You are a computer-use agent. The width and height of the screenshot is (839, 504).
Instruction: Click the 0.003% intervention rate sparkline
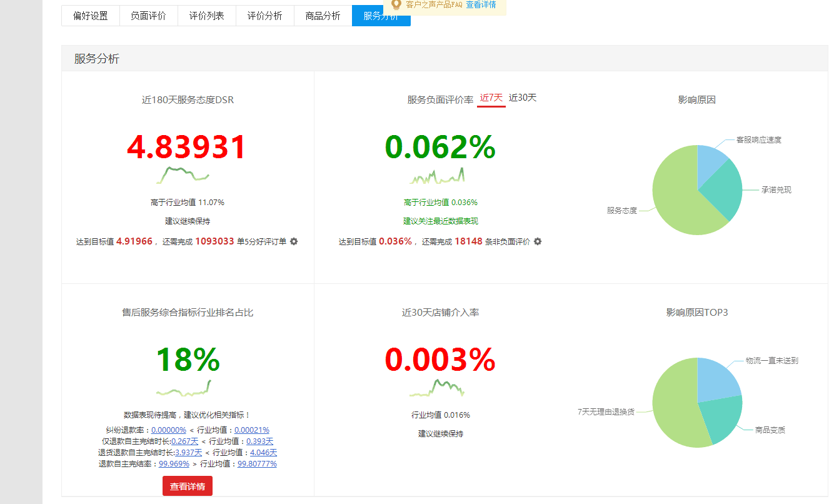(437, 388)
